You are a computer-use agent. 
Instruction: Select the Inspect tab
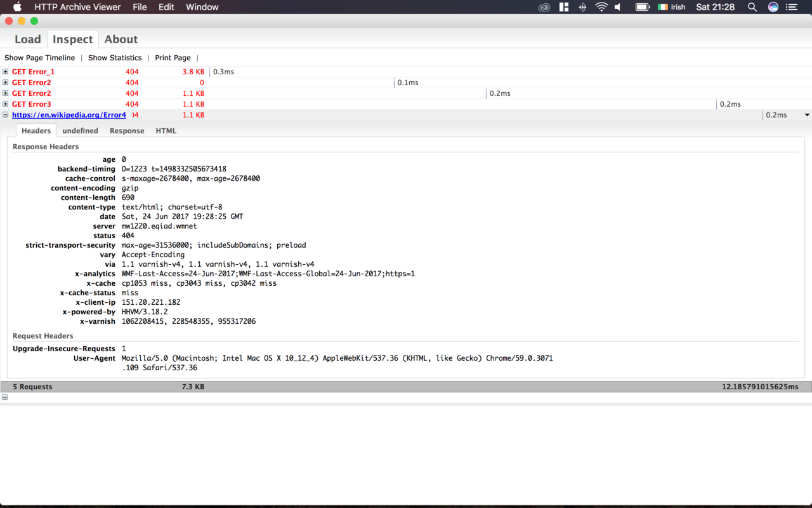pos(73,39)
